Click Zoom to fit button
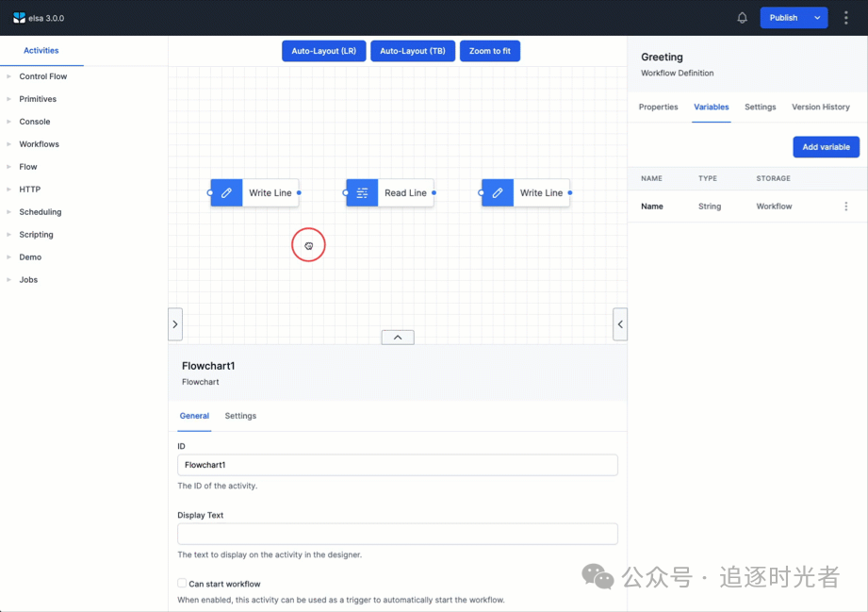 pyautogui.click(x=490, y=51)
